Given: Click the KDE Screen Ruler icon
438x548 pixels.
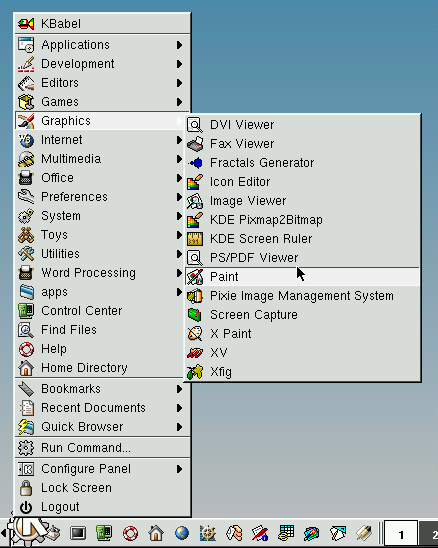Looking at the screenshot, I should (x=195, y=239).
